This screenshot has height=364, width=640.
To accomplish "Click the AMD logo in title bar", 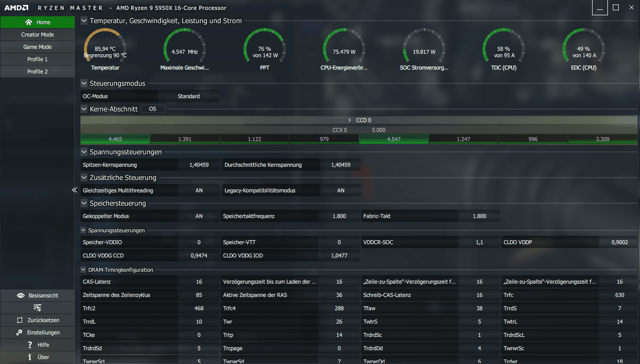I will (x=16, y=8).
